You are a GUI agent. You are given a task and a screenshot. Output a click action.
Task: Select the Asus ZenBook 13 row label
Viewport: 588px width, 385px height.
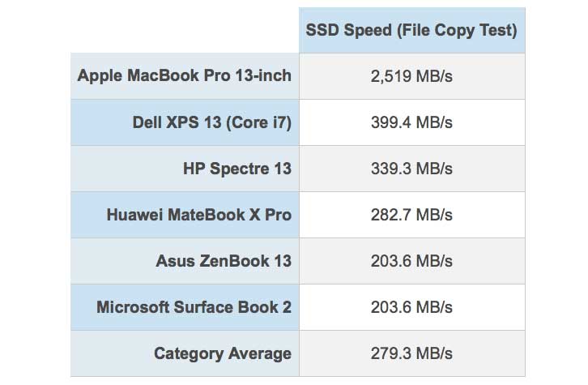pyautogui.click(x=224, y=261)
